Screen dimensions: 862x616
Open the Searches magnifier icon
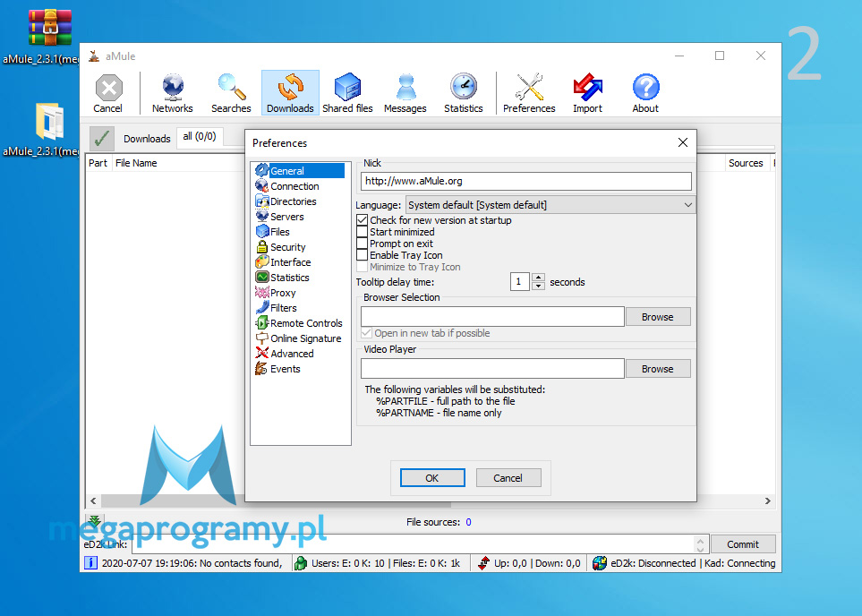coord(232,93)
